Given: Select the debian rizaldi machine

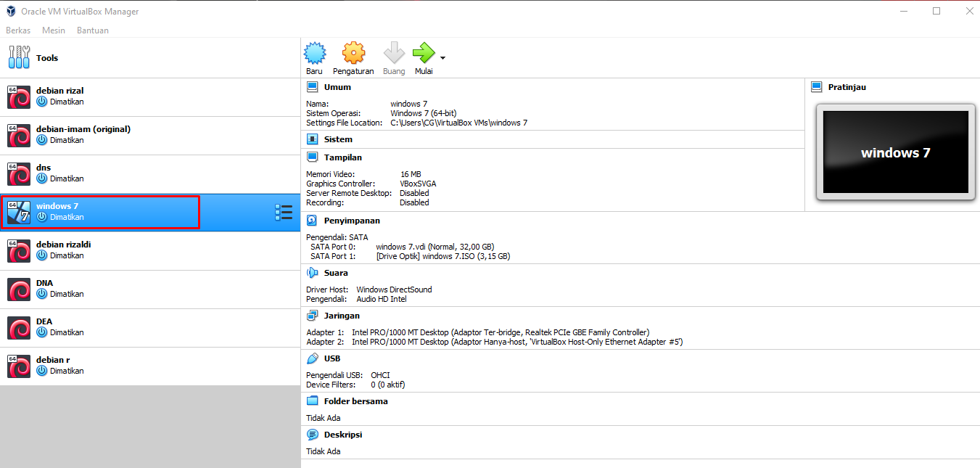Looking at the screenshot, I should pyautogui.click(x=150, y=251).
